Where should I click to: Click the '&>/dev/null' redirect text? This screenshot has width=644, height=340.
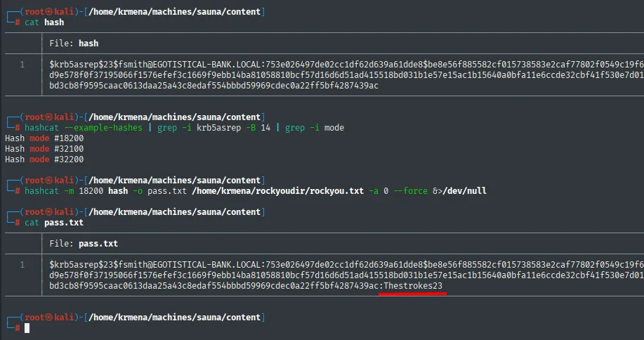tap(459, 190)
